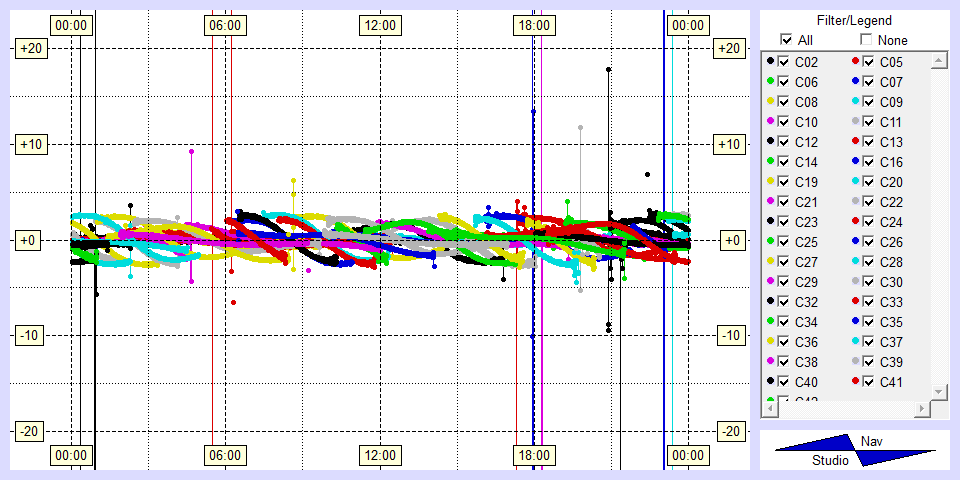960x480 pixels.
Task: Click the legend horizontal scrollbar right arrow
Action: pos(921,409)
